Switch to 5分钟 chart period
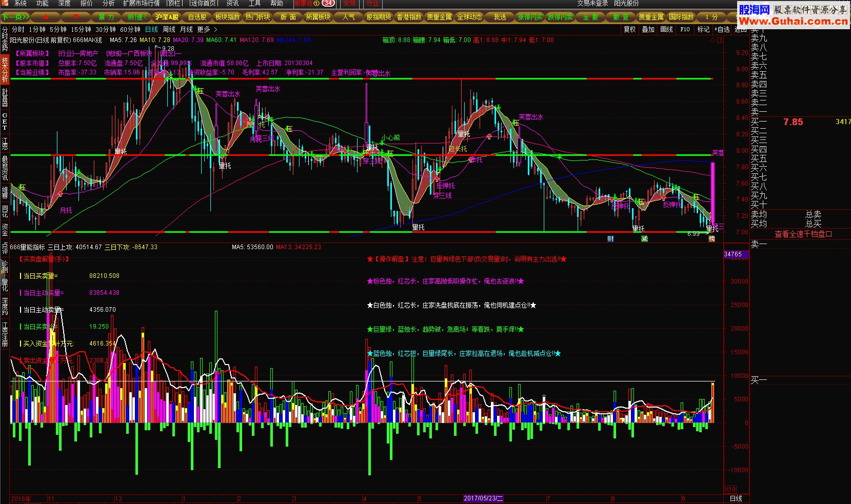This screenshot has height=504, width=851. tap(58, 30)
